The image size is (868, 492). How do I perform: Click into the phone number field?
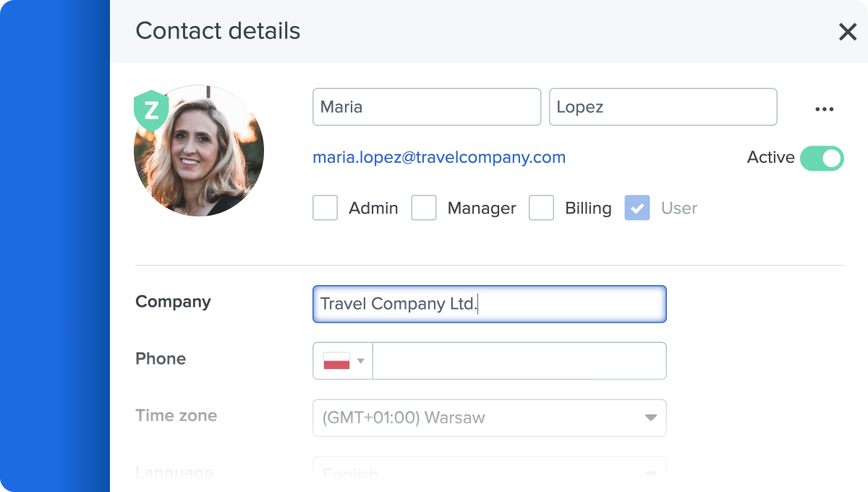[519, 361]
